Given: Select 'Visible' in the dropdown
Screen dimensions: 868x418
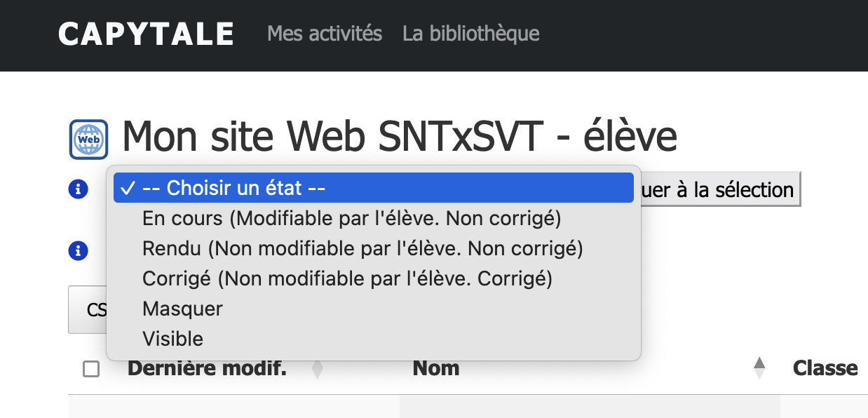Looking at the screenshot, I should (x=172, y=339).
